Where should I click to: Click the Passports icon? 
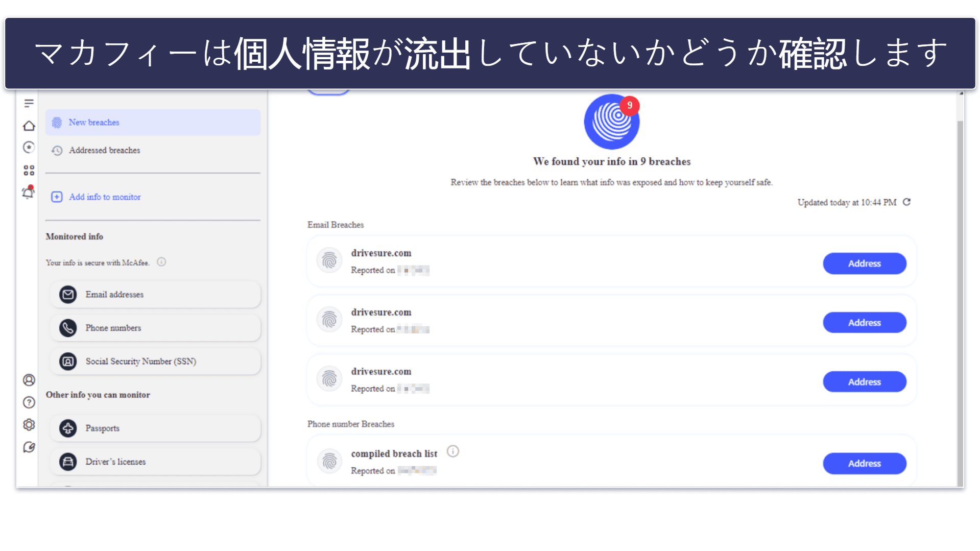point(68,428)
